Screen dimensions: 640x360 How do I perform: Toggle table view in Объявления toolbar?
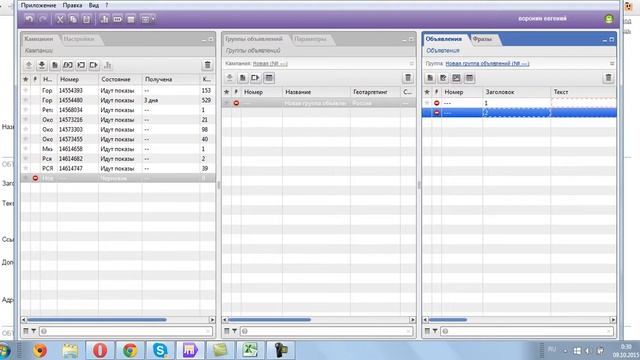tap(469, 78)
